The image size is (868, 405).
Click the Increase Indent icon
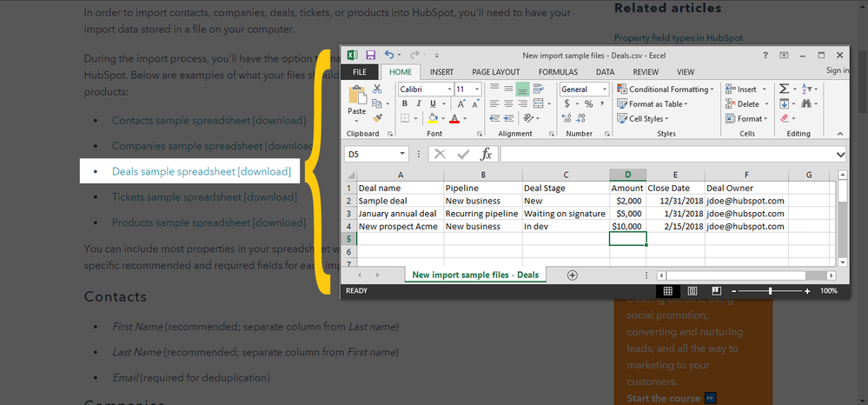(x=509, y=118)
